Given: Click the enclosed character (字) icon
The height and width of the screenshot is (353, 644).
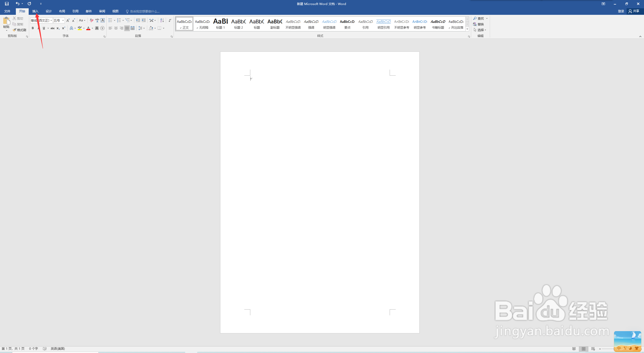Looking at the screenshot, I should tap(102, 28).
